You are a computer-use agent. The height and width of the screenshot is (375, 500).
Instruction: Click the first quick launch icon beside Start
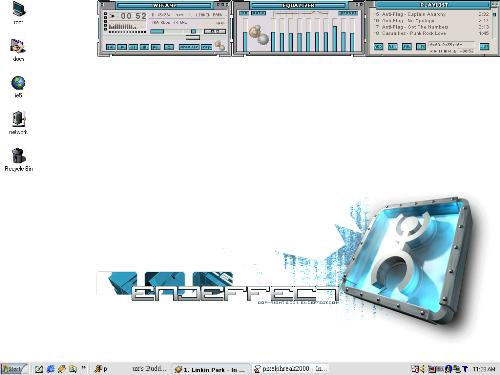pyautogui.click(x=39, y=369)
